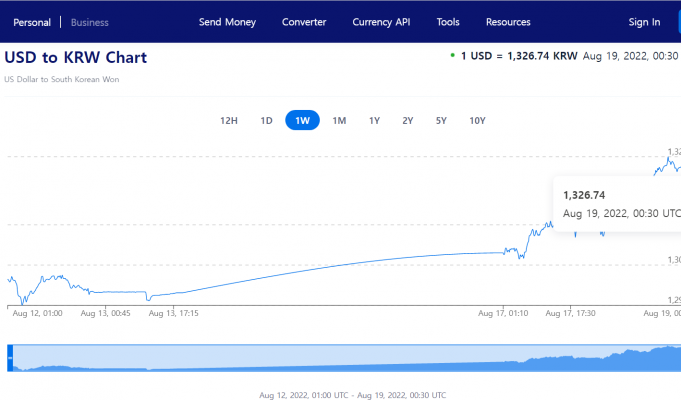This screenshot has width=681, height=400.
Task: Open the Tools menu
Action: [448, 22]
